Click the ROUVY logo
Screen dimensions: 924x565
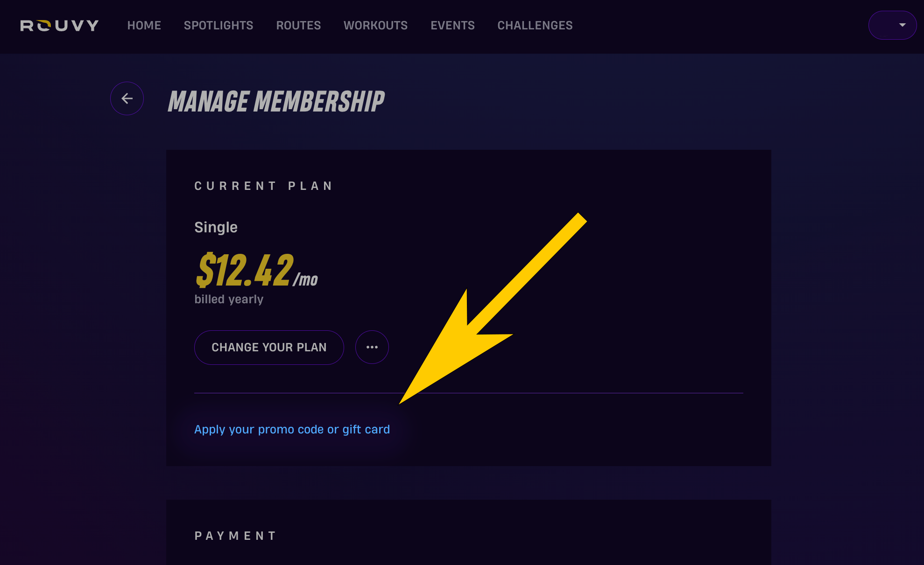click(x=59, y=26)
